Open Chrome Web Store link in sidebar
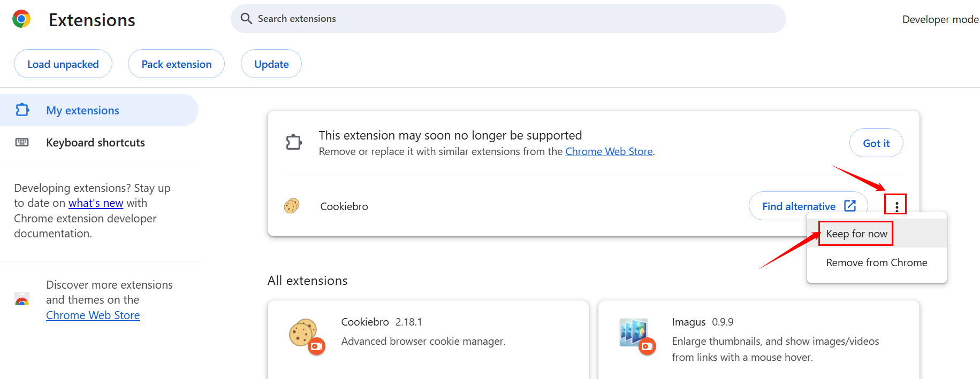980x379 pixels. pyautogui.click(x=93, y=315)
